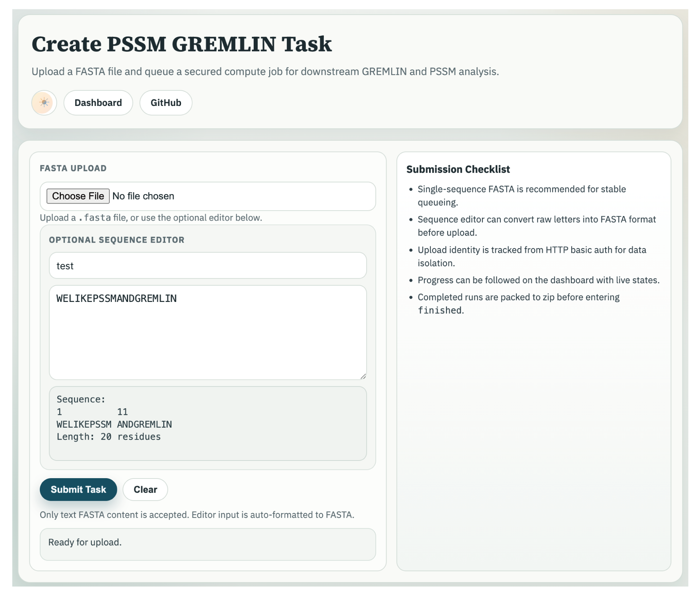The image size is (700, 599).
Task: Open the GitHub link
Action: click(x=166, y=102)
